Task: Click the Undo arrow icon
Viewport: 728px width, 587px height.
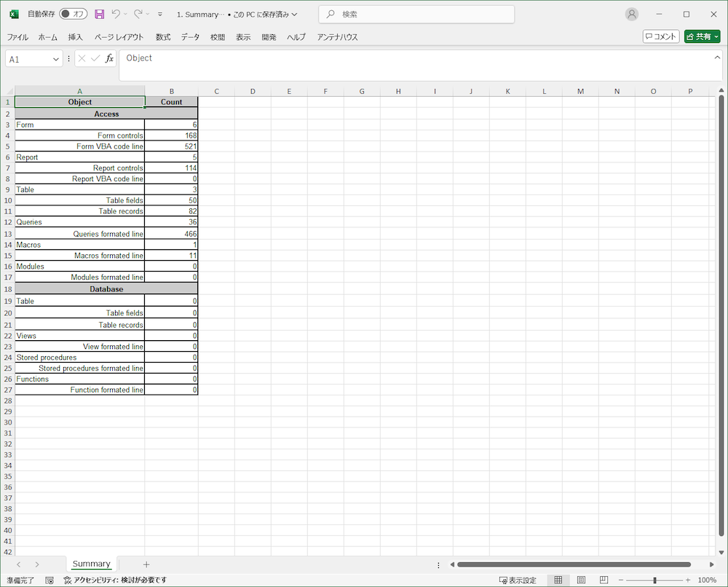Action: [x=116, y=14]
